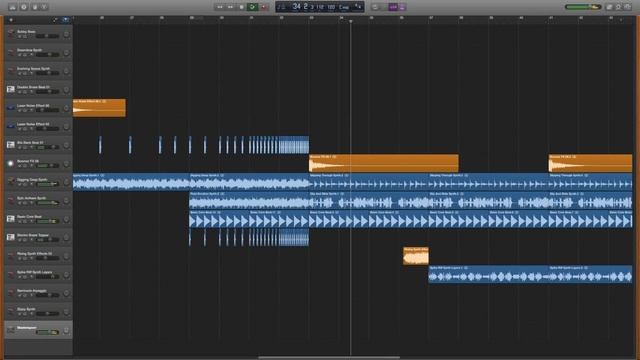Adjust the Epic Anthem Synth volume slider
This screenshot has width=640, height=360.
point(47,203)
